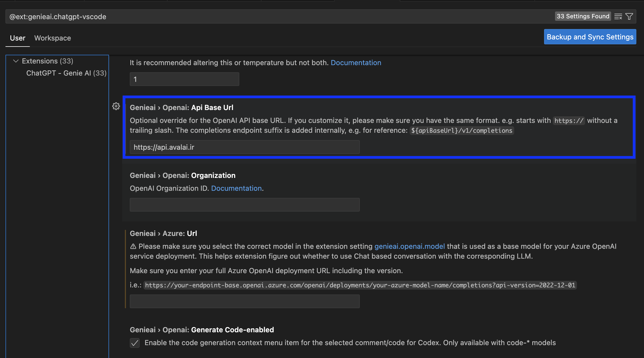The height and width of the screenshot is (358, 644).
Task: Click the Azure deployment example URL snippet
Action: (360, 285)
